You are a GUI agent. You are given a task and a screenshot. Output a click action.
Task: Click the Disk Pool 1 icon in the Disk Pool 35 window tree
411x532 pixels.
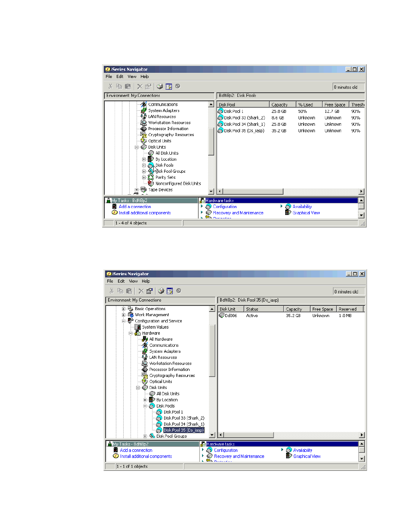point(159,412)
